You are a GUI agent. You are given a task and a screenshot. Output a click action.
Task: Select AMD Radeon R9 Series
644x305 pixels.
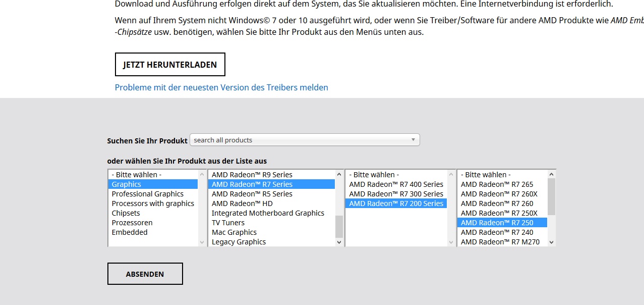coord(272,175)
